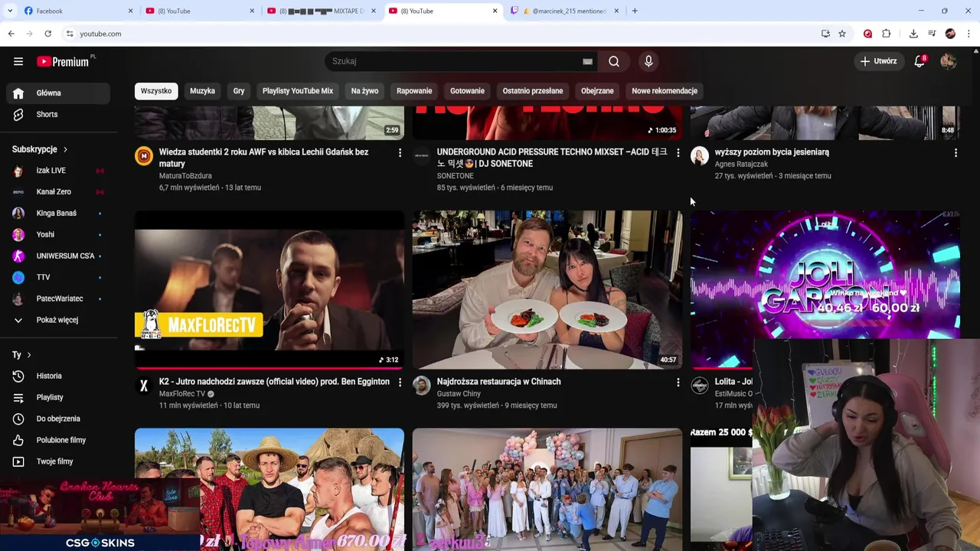
Task: Play K2 MaxFloRecTV video thumbnail
Action: (269, 290)
